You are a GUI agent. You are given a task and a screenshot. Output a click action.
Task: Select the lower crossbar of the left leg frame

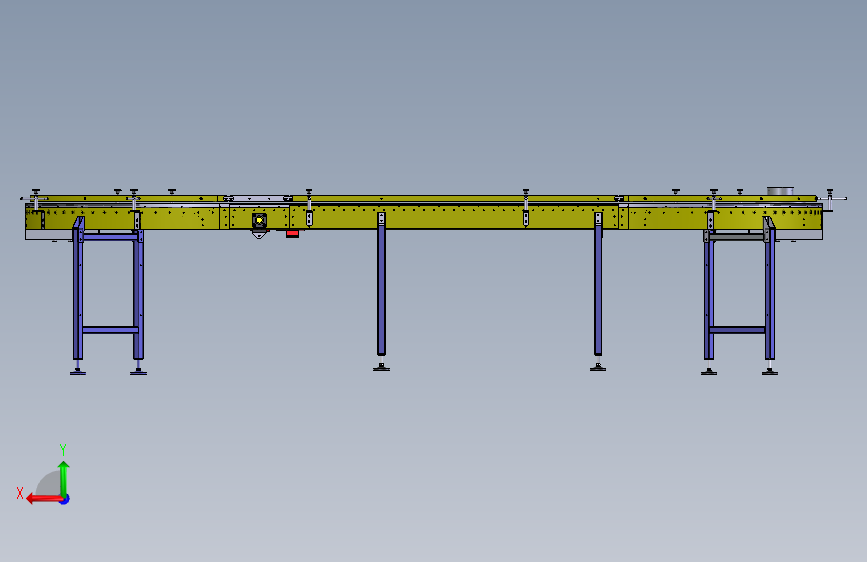point(110,330)
